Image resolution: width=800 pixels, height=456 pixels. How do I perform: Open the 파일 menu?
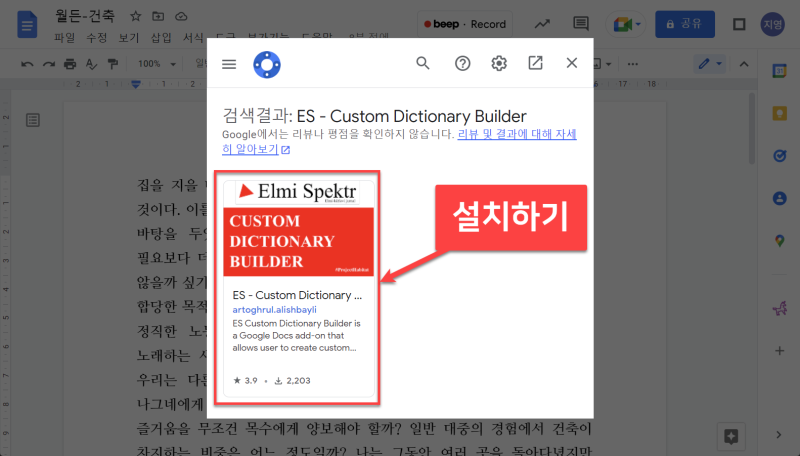click(64, 38)
